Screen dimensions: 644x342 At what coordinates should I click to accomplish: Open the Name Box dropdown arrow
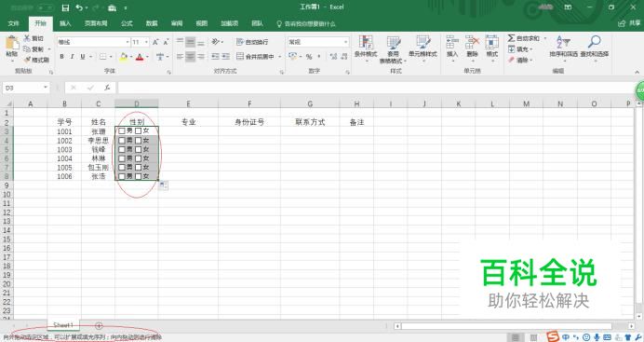[46, 88]
